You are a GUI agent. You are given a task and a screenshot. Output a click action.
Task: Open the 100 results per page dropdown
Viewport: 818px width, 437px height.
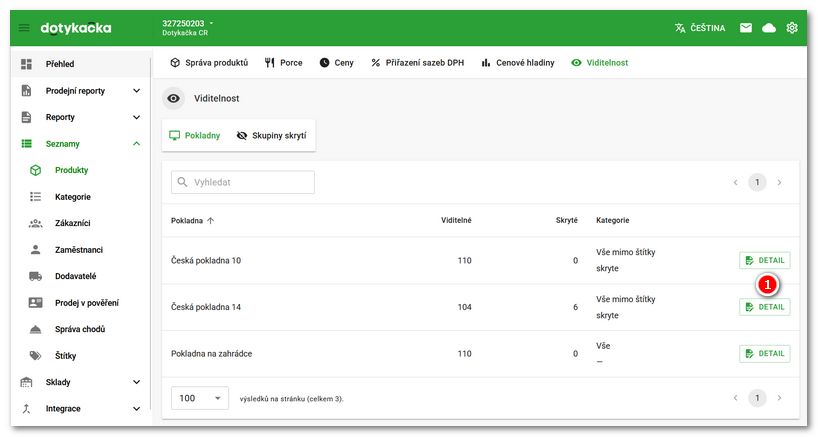point(200,398)
